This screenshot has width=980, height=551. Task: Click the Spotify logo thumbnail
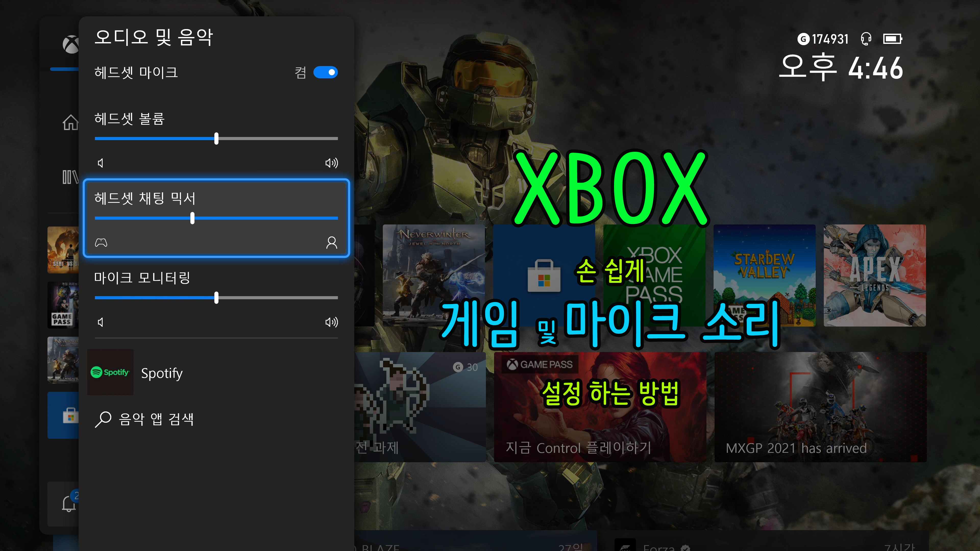point(110,372)
